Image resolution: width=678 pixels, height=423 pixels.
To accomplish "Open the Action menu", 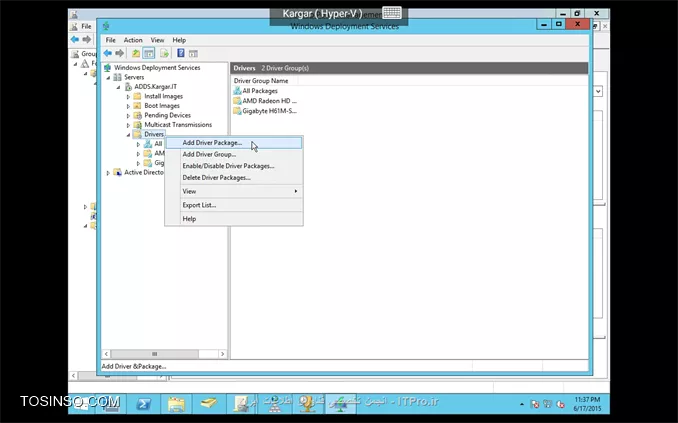I will pos(133,40).
